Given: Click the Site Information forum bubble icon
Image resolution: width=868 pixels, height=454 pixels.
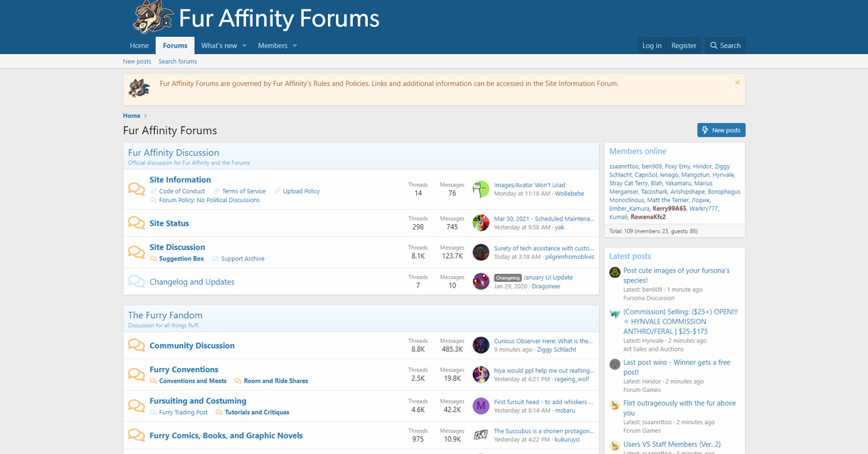Looking at the screenshot, I should (136, 189).
